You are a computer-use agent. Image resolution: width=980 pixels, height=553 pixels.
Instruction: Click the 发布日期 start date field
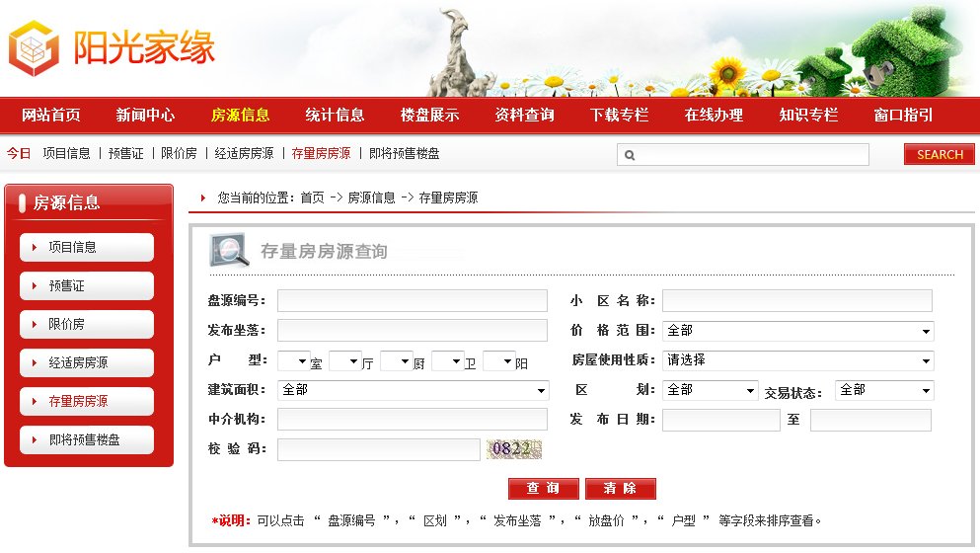[x=721, y=420]
